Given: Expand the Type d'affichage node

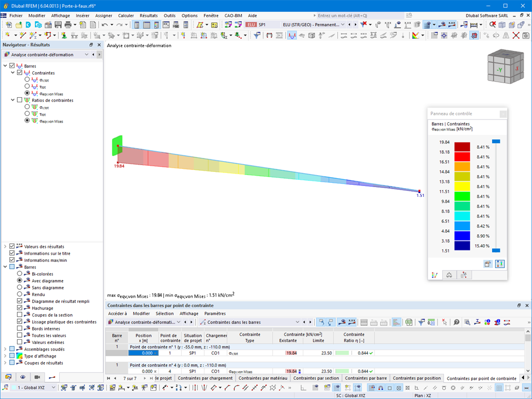Looking at the screenshot, I should pos(5,356).
